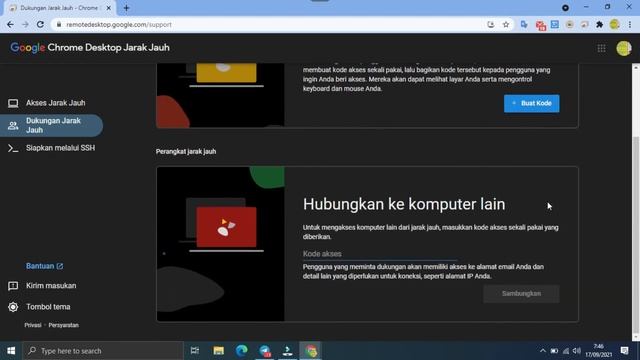Click the Google Translate extension icon
The width and height of the screenshot is (640, 360).
(524, 24)
